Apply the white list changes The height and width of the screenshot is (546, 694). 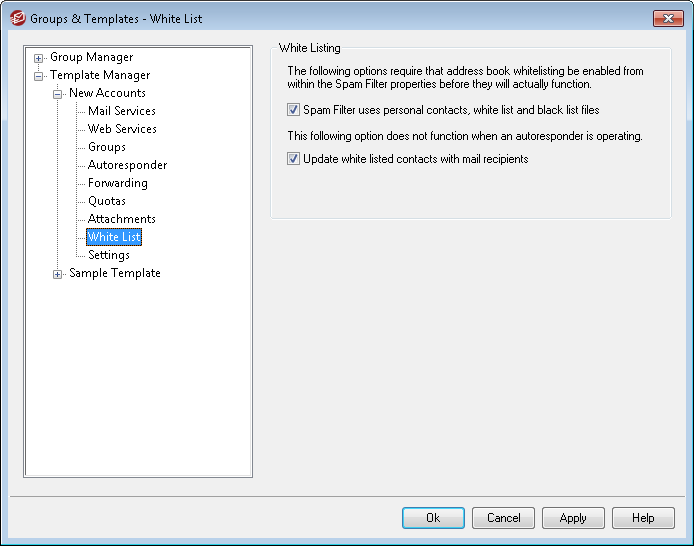click(573, 518)
